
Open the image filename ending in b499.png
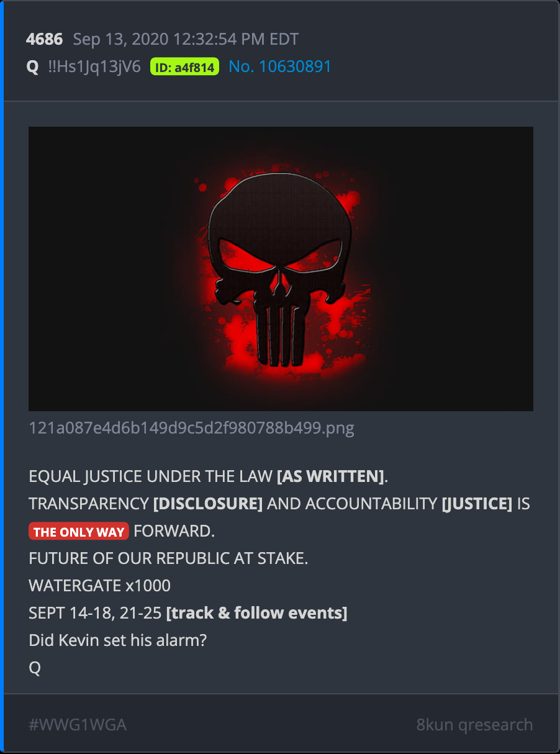[x=191, y=429]
